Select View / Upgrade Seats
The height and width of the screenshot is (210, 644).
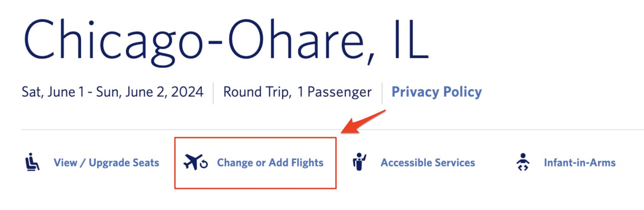tap(106, 163)
